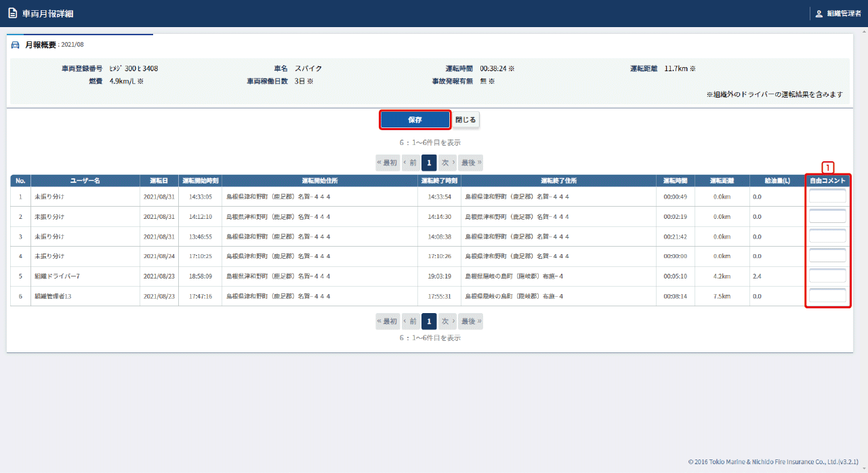Focus the free comment field for row 3
Screen dimensions: 868x473
click(x=827, y=236)
